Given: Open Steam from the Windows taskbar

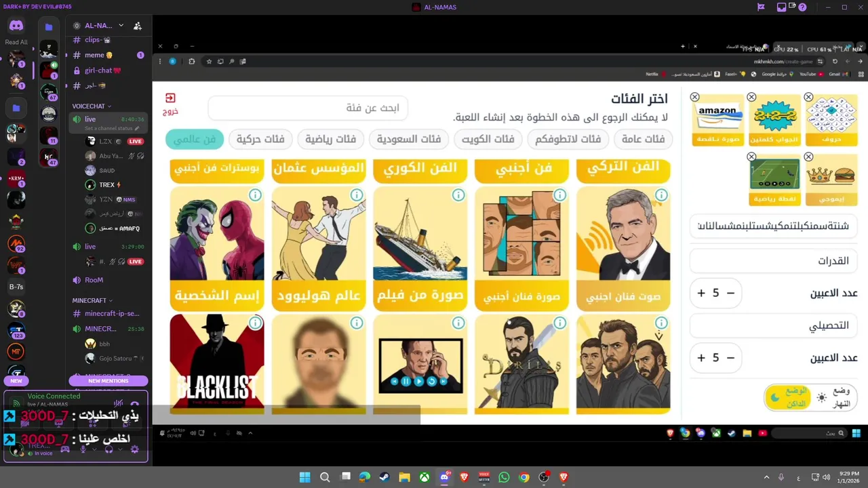Looking at the screenshot, I should click(384, 477).
